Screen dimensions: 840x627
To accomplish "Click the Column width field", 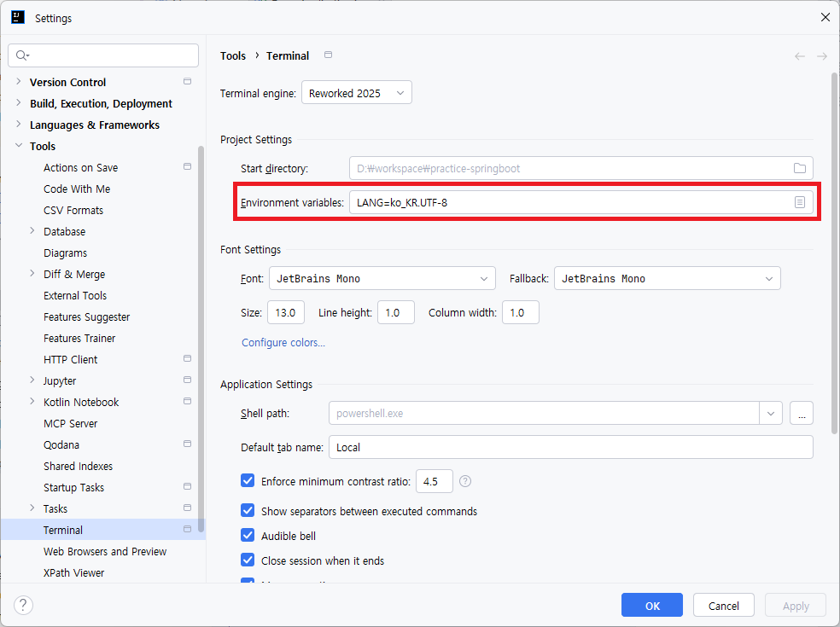I will [521, 313].
